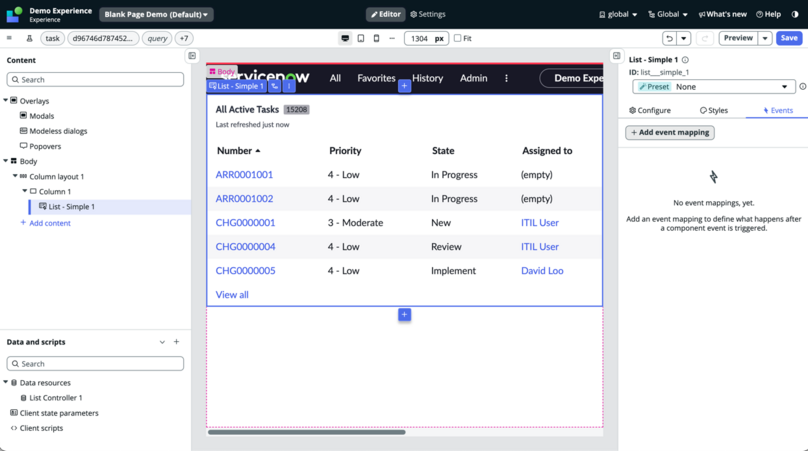Click the undo icon

point(669,38)
